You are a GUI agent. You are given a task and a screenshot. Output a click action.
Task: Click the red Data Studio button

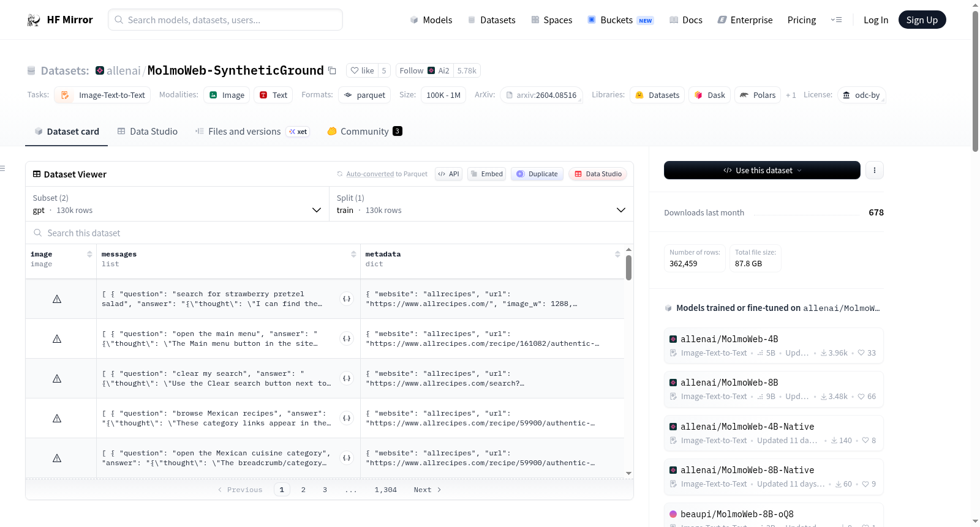598,174
